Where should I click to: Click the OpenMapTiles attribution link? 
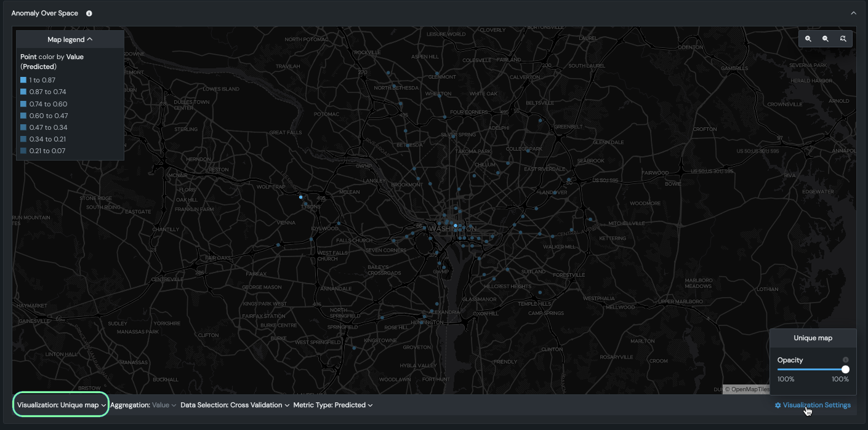[x=746, y=389]
